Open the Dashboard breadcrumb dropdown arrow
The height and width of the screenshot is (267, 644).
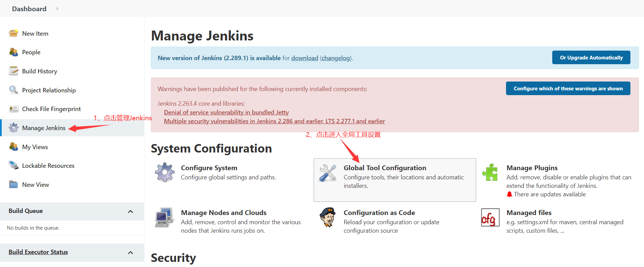(x=57, y=8)
